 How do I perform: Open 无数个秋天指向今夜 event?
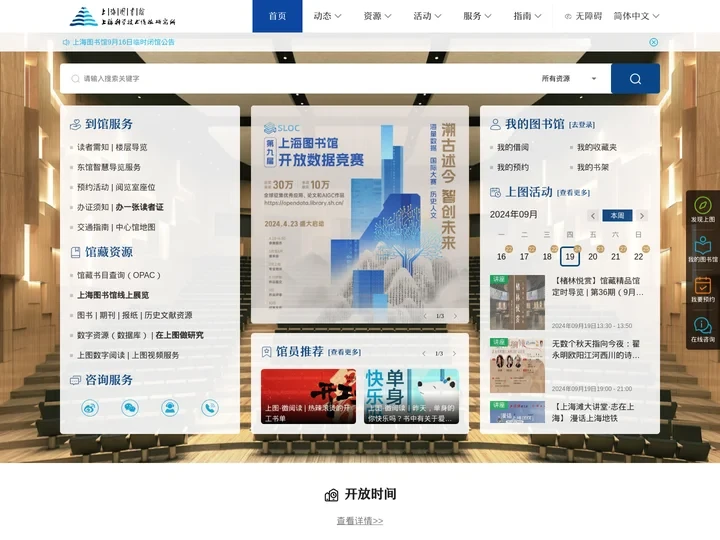(596, 349)
